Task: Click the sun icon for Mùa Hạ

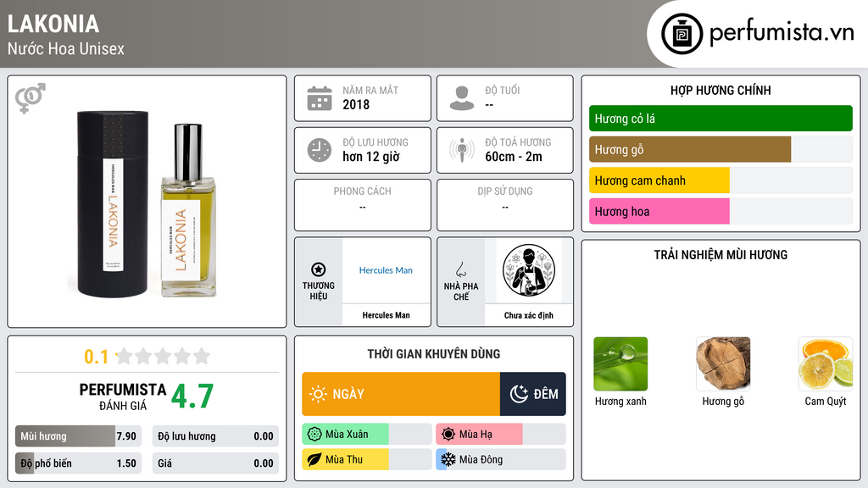Action: (448, 435)
